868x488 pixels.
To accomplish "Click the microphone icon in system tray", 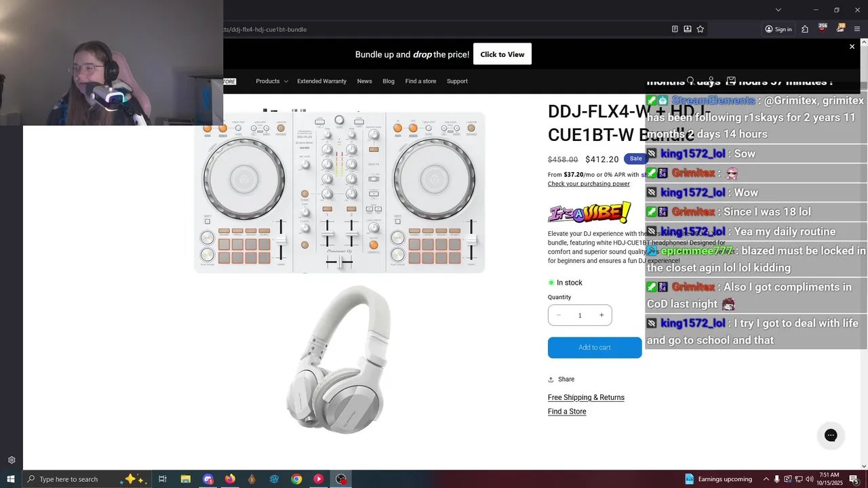I will [x=777, y=479].
